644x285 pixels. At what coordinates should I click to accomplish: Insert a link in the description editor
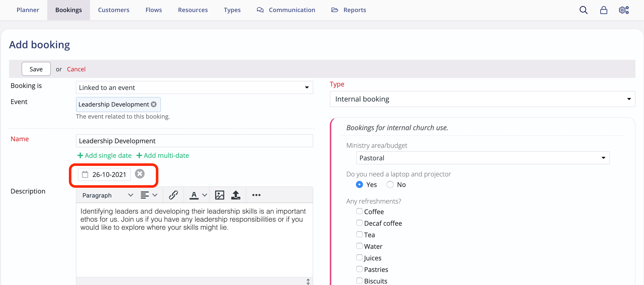(x=173, y=195)
